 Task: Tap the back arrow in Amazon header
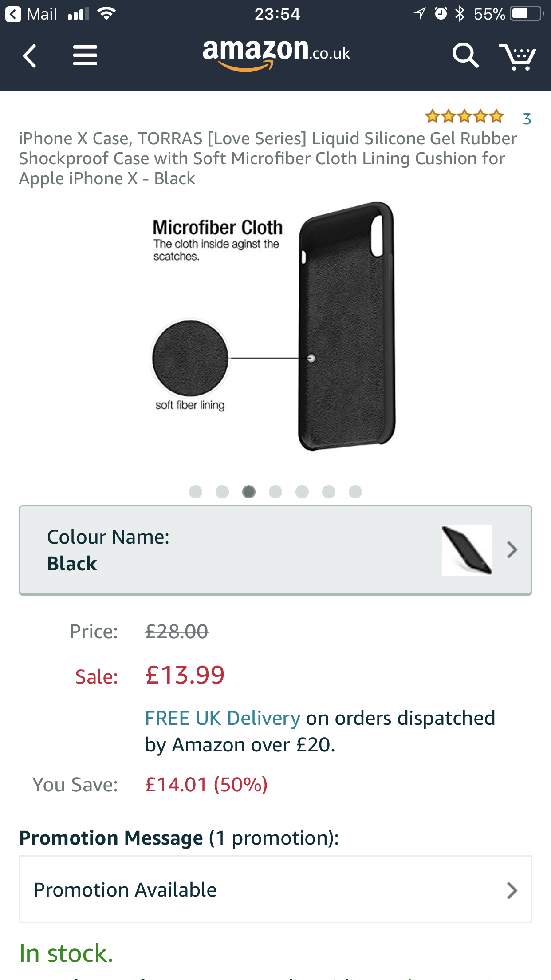tap(30, 56)
